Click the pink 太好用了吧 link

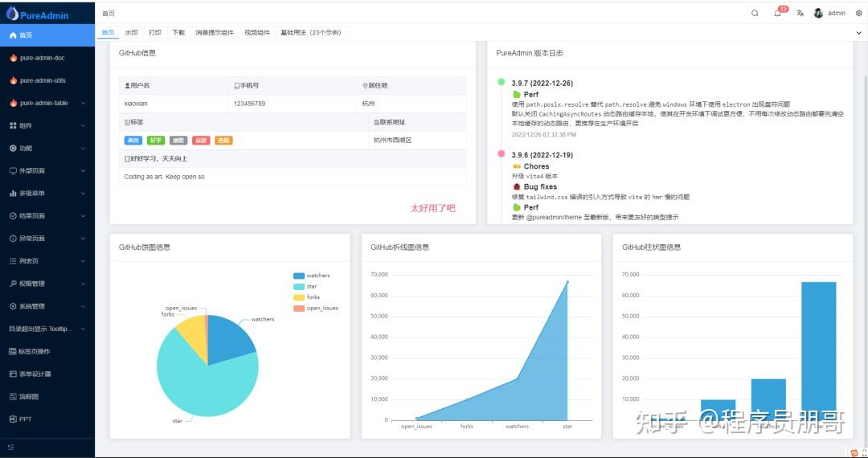click(x=432, y=208)
